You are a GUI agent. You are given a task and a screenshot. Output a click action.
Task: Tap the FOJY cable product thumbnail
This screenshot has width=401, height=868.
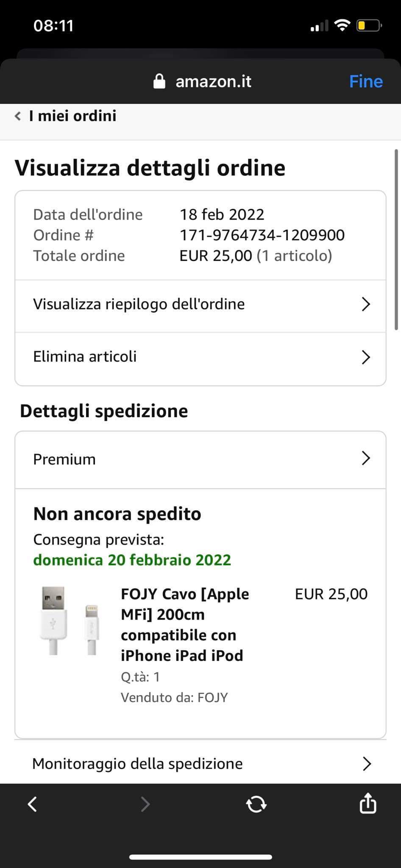coord(70,621)
